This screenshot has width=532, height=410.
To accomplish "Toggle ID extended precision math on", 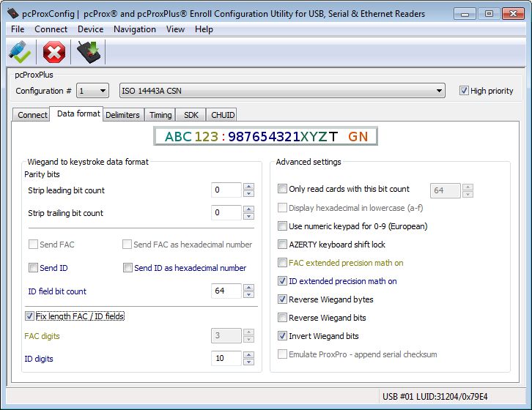I will (x=282, y=281).
